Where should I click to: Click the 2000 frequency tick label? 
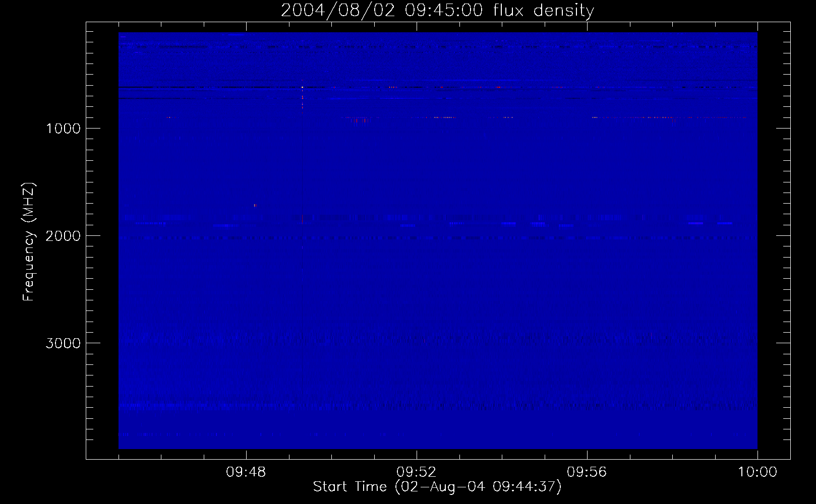tap(63, 235)
